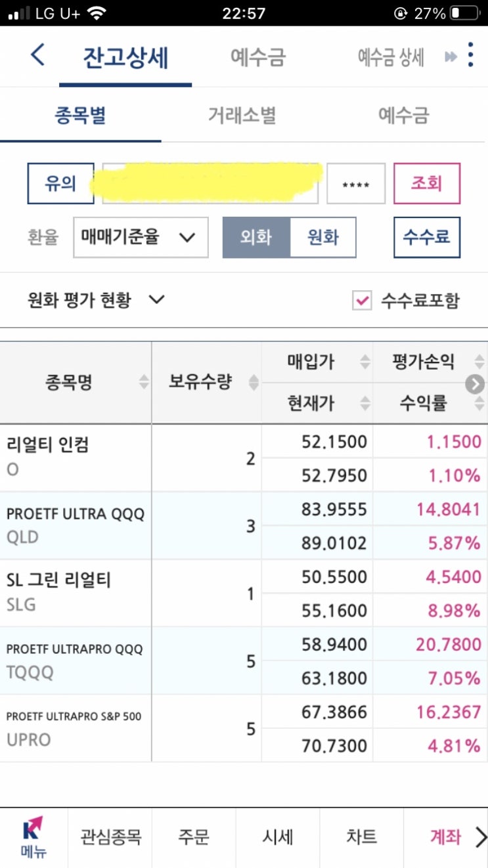Expand the 원화 평가 현황 section
Image resolution: width=488 pixels, height=868 pixels.
[x=95, y=301]
